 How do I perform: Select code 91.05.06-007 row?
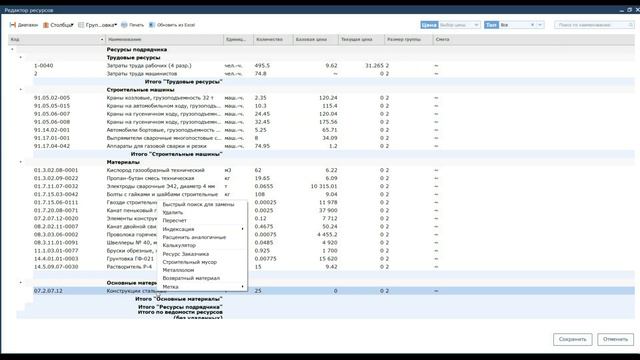(334, 114)
